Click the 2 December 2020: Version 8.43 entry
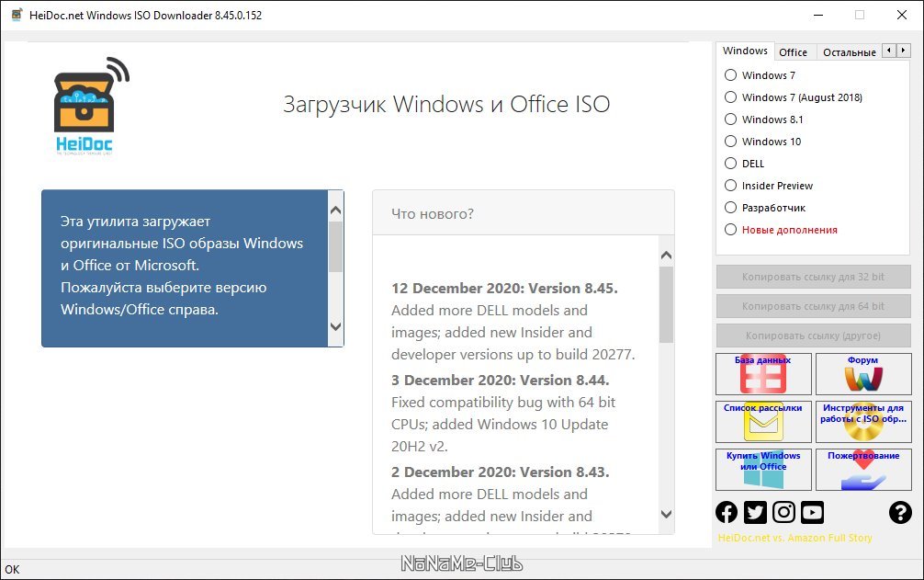The image size is (924, 580). 501,472
